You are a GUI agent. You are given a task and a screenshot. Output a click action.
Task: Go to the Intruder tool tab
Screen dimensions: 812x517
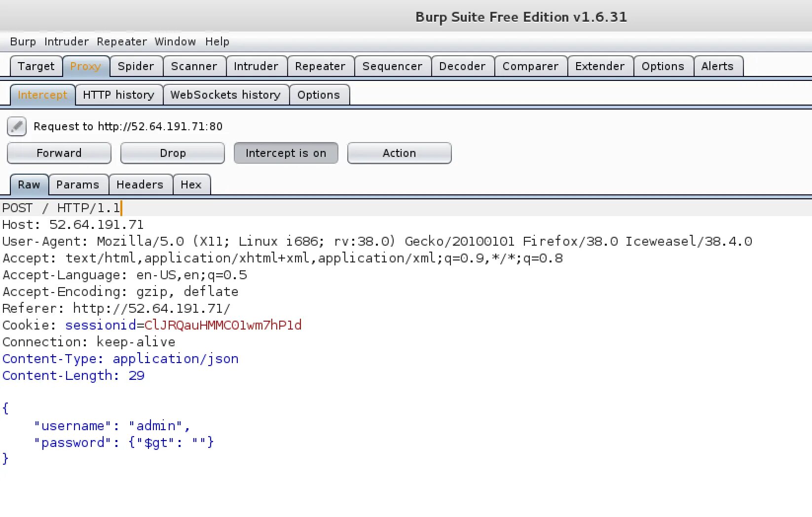click(x=256, y=66)
